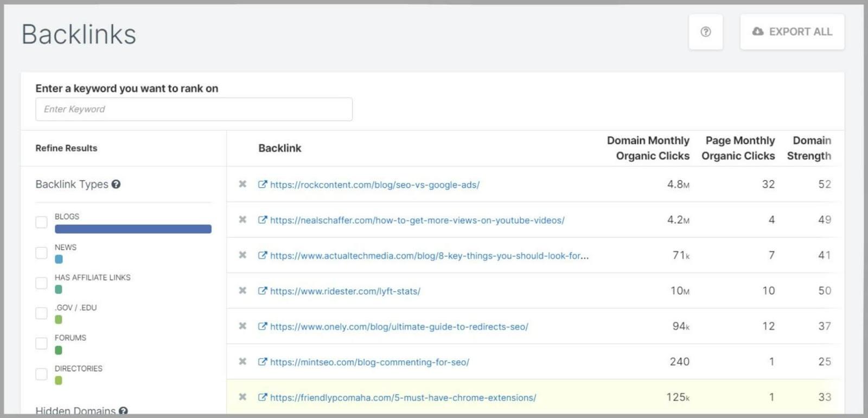868x418 pixels.
Task: Click the Enter Keyword input field
Action: [194, 109]
